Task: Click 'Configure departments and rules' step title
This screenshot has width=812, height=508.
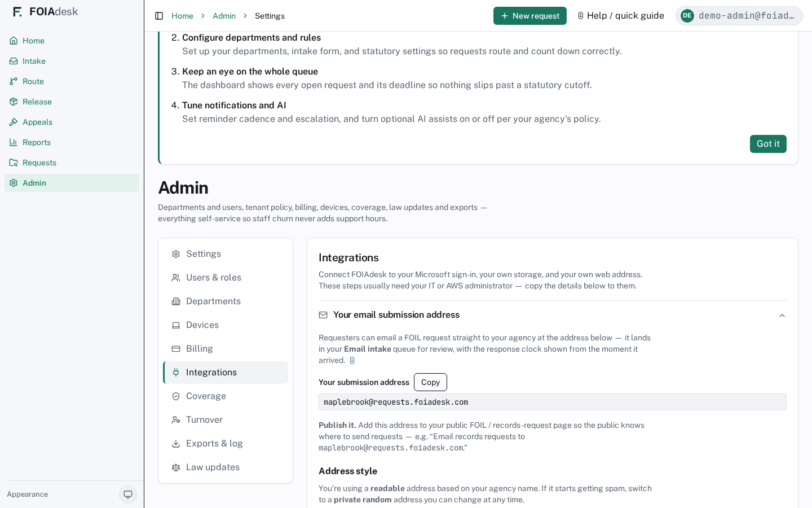Action: [x=251, y=38]
